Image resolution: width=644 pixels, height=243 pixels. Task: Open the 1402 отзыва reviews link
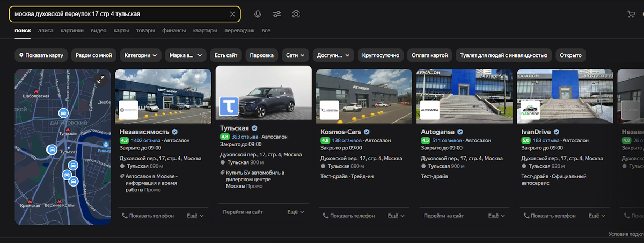click(x=146, y=140)
